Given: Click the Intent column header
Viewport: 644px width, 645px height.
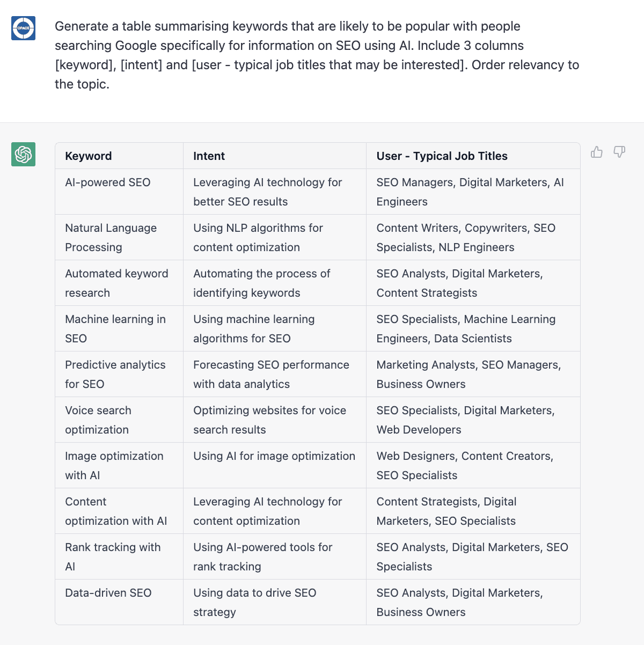Looking at the screenshot, I should (209, 156).
